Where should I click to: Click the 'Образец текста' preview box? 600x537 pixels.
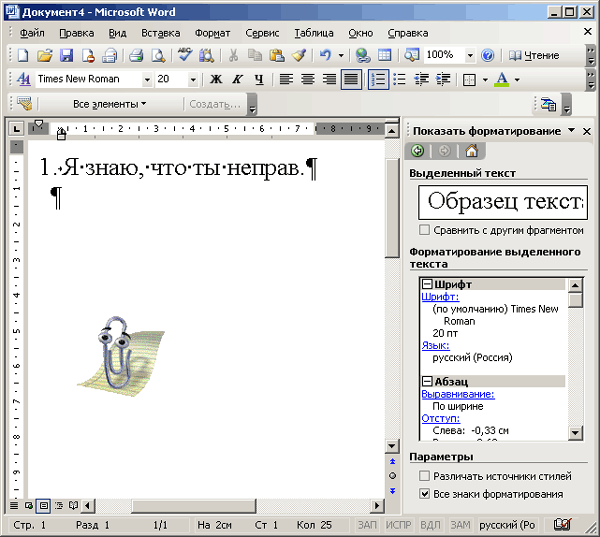coord(503,202)
